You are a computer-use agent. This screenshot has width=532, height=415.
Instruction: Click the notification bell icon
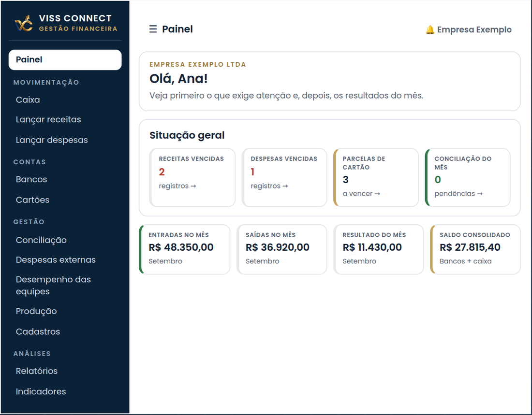click(430, 30)
